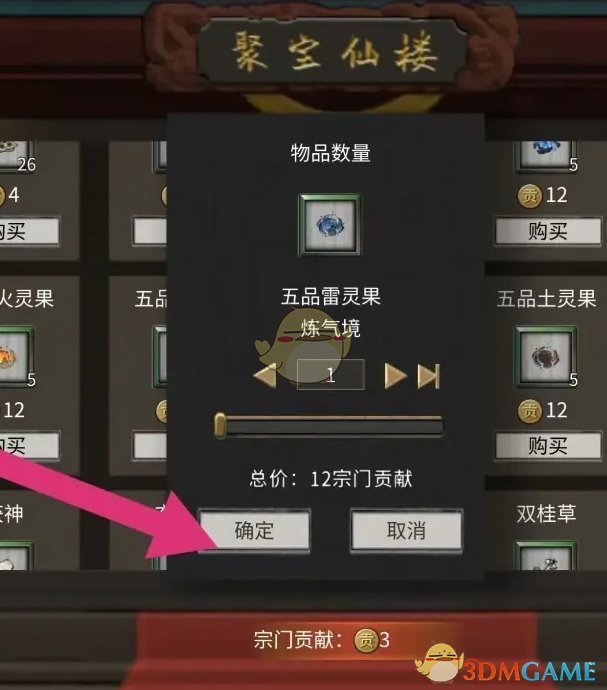Click 购买 under the blue fruit item
Image resolution: width=607 pixels, height=690 pixels.
(x=548, y=231)
